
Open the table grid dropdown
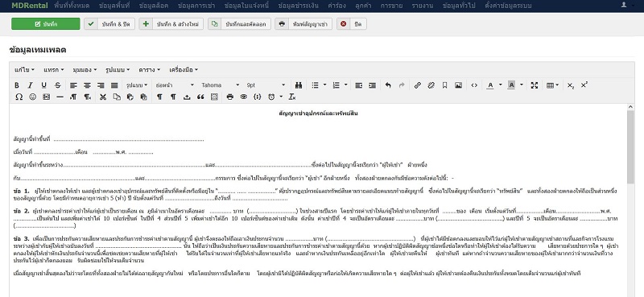pos(552,85)
